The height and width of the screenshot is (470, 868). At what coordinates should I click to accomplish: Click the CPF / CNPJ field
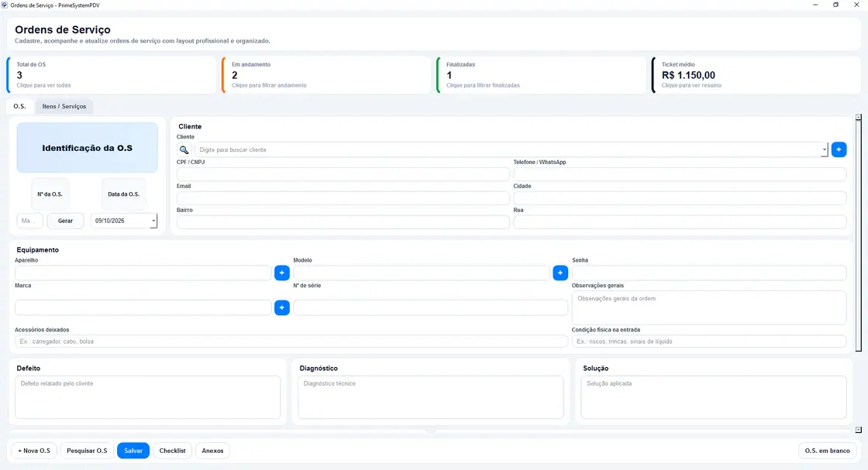coord(343,174)
